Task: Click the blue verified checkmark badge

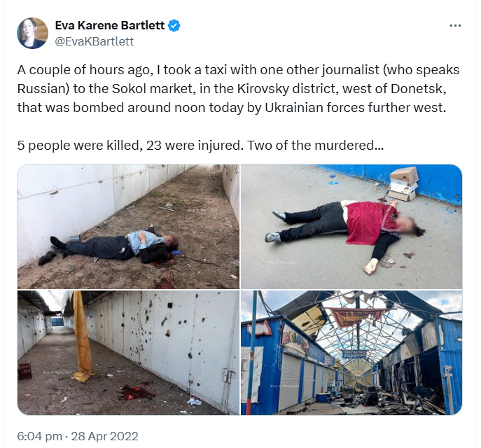Action: pos(174,26)
